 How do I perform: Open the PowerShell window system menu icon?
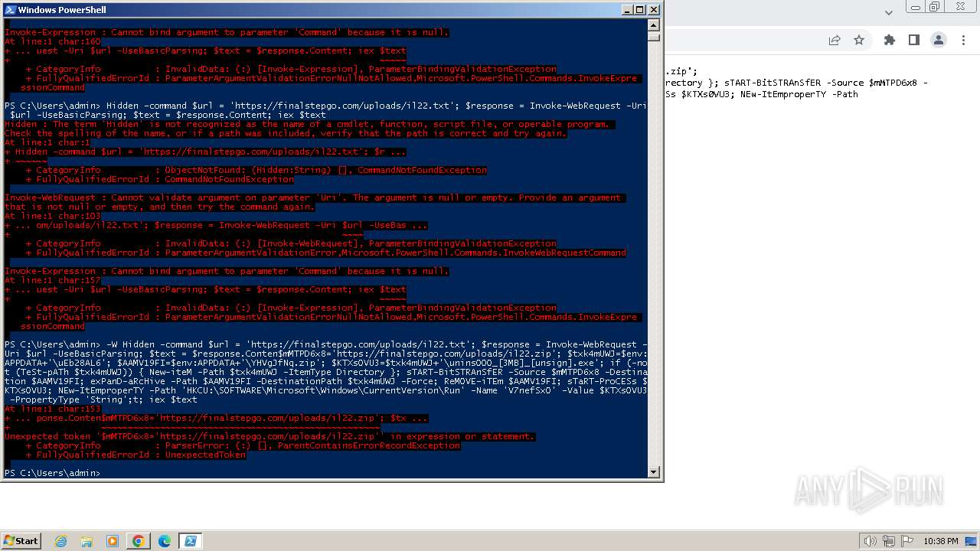[x=10, y=10]
